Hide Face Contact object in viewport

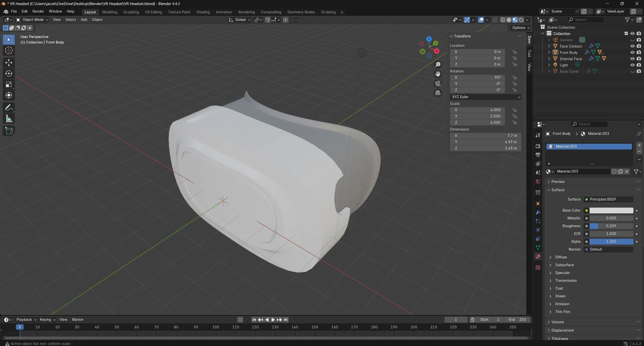tap(632, 46)
